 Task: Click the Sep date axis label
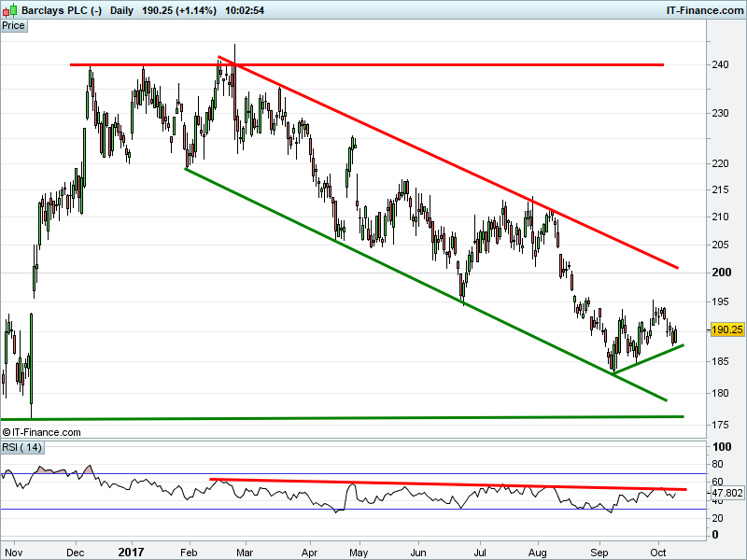tap(599, 553)
